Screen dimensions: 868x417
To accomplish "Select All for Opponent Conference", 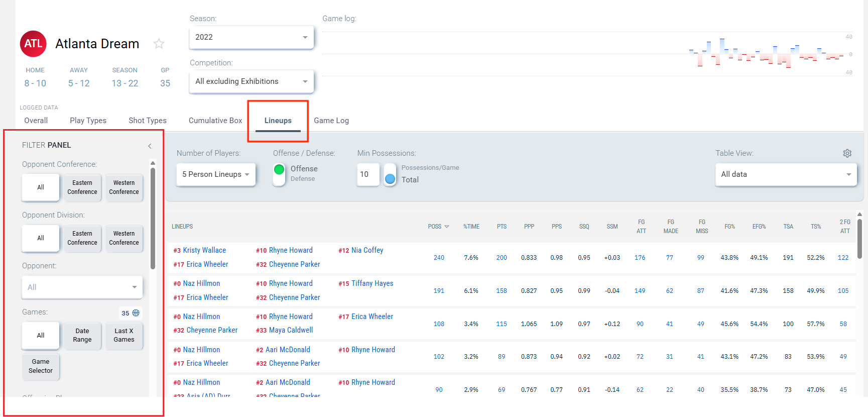I will point(41,187).
